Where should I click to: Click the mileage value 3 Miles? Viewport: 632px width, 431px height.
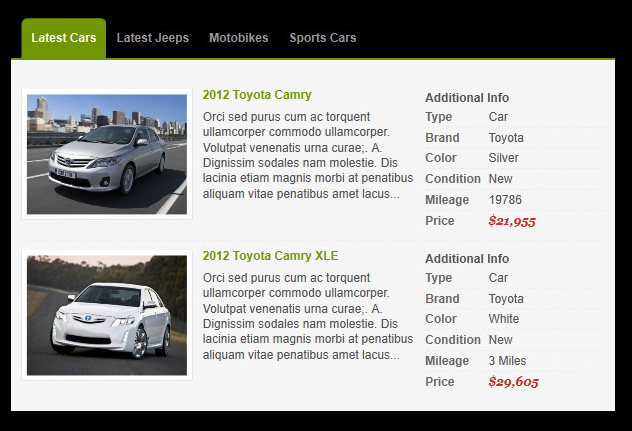pyautogui.click(x=507, y=360)
